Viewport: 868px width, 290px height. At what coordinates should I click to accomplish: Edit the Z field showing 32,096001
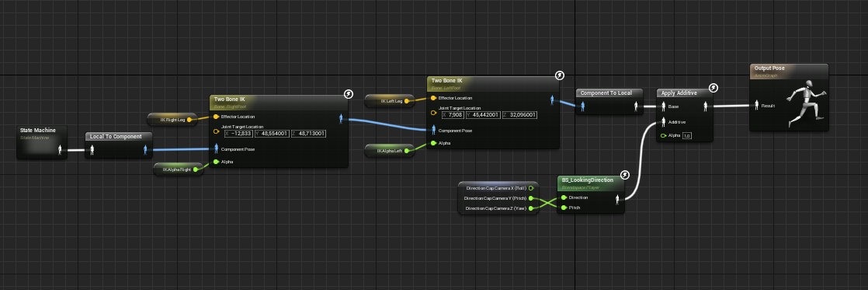tap(519, 115)
